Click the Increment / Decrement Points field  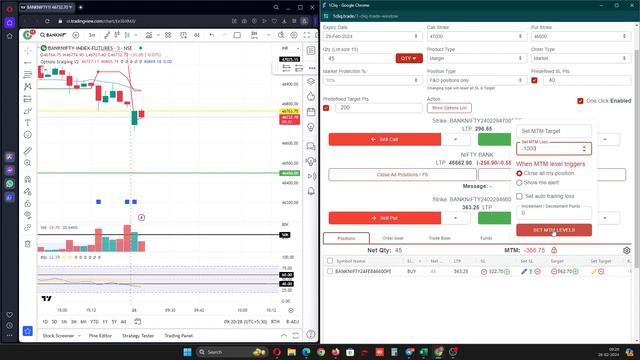(554, 213)
